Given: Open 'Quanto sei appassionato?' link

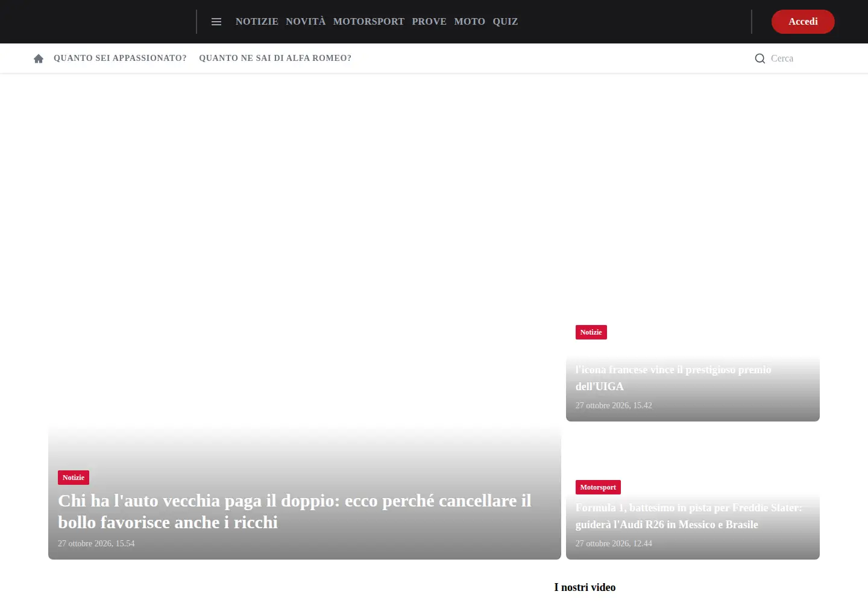Looking at the screenshot, I should (x=120, y=58).
